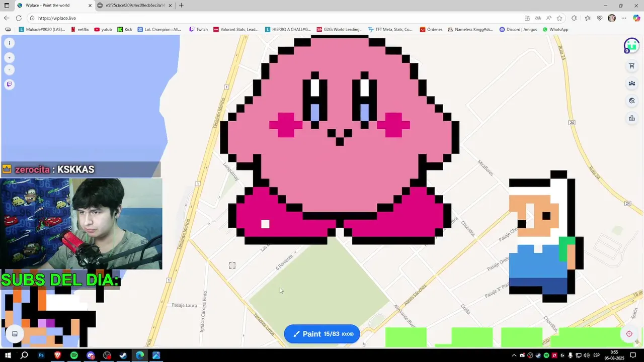Open the Mukade#0020 (LAS) bookmark
Viewport: 644px width, 362px height.
coord(42,30)
